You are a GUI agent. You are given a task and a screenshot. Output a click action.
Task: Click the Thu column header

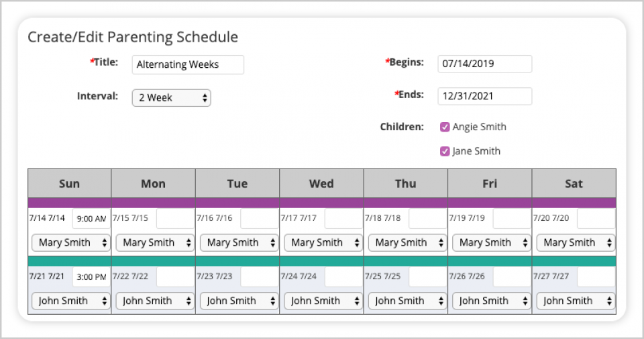click(406, 183)
